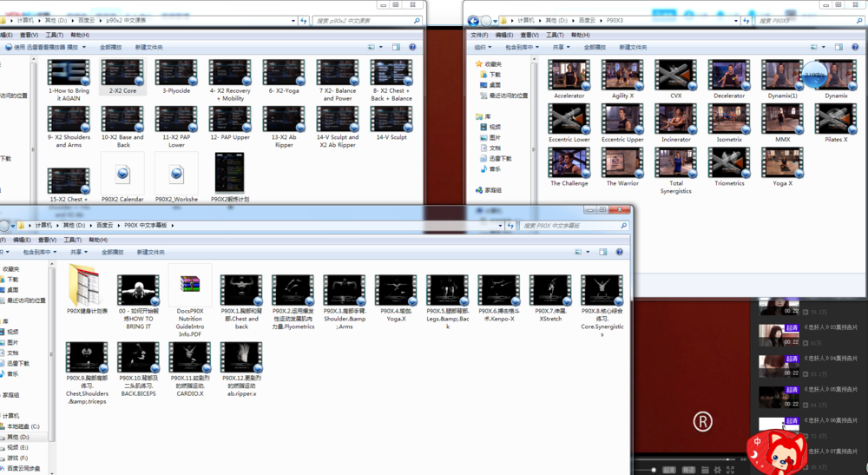This screenshot has height=475, width=868.
Task: Open help in the P90X3 window toolbar
Action: tap(855, 47)
